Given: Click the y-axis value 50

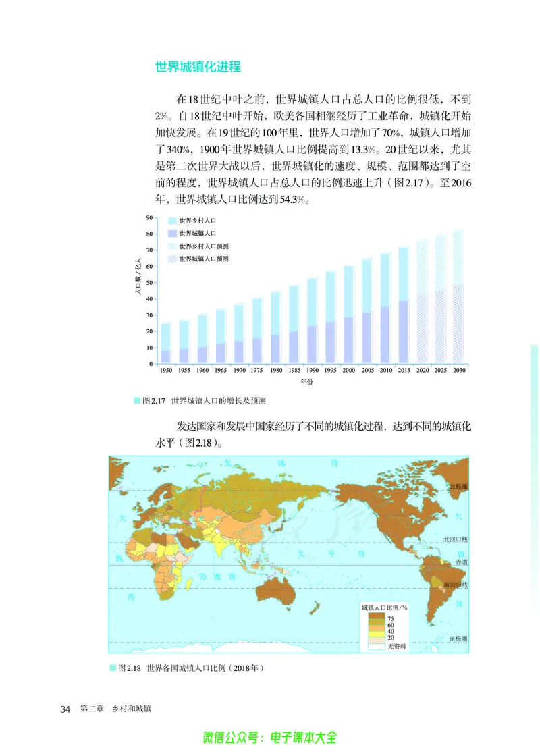Looking at the screenshot, I should point(149,283).
